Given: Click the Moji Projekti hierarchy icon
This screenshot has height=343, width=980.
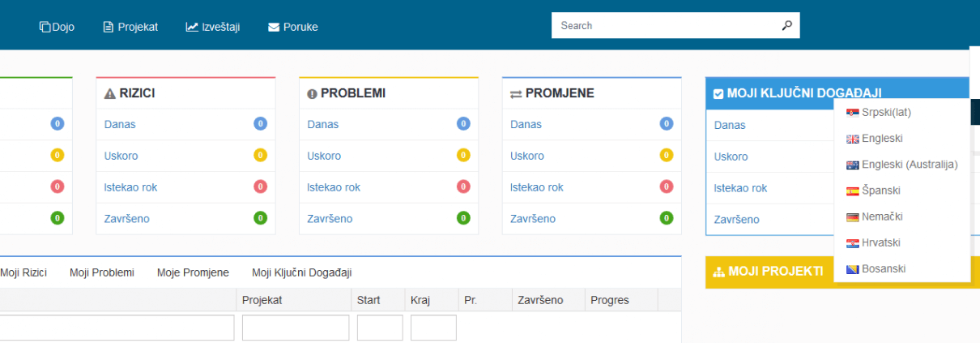Looking at the screenshot, I should pyautogui.click(x=718, y=272).
